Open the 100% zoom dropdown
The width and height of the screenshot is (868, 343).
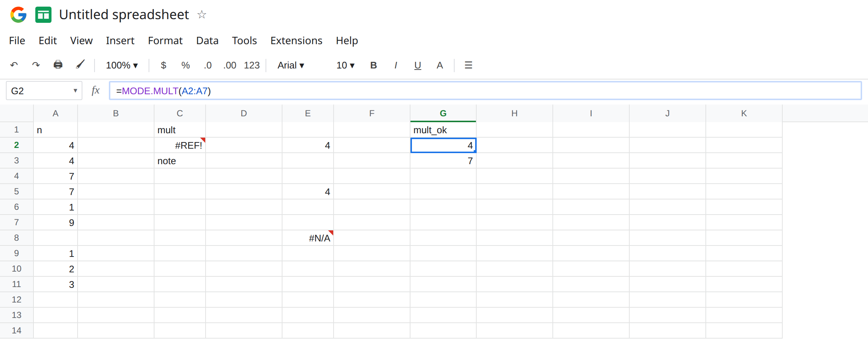122,65
